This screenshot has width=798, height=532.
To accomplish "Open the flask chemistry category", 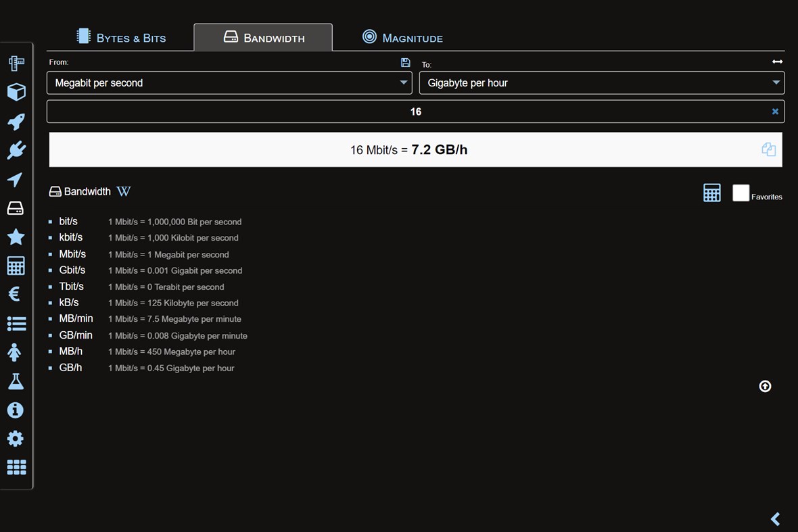I will tap(16, 381).
